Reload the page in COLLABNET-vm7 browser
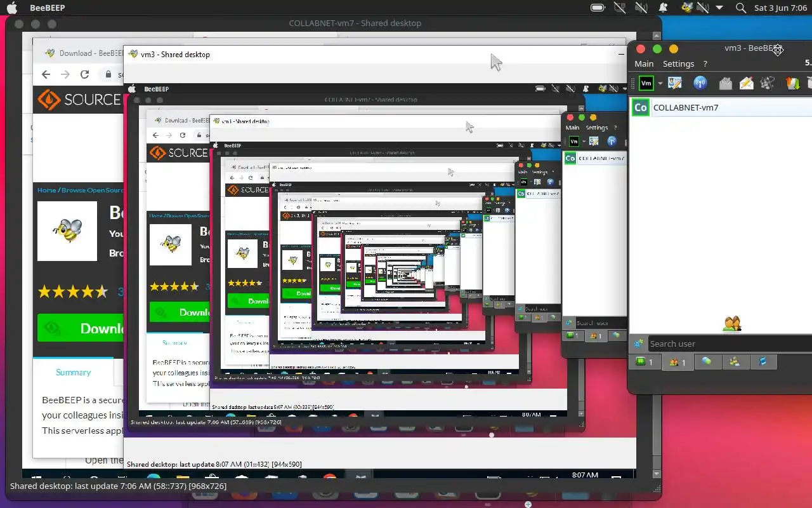Image resolution: width=812 pixels, height=508 pixels. (x=84, y=74)
